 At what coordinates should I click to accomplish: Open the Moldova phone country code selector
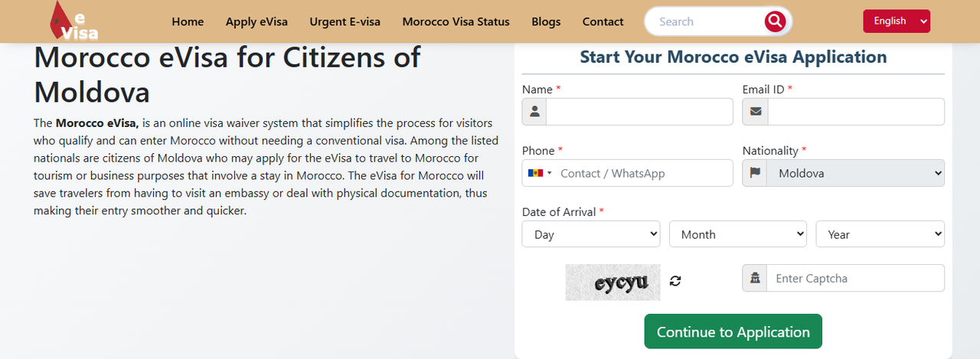[540, 173]
